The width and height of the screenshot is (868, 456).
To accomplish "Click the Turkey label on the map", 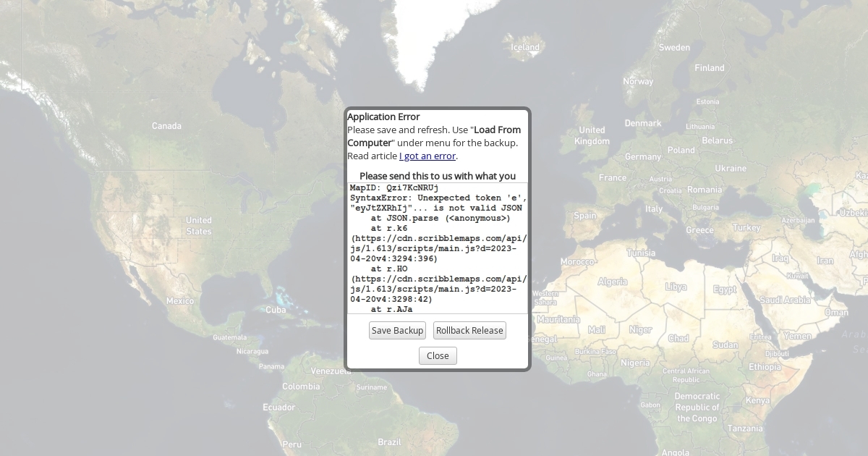I will [x=746, y=228].
